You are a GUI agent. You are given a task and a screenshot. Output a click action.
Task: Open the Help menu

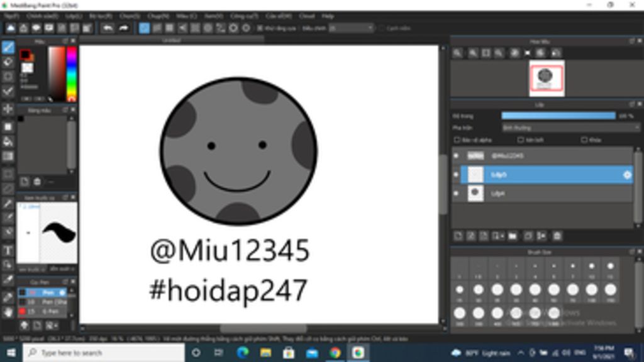[328, 16]
